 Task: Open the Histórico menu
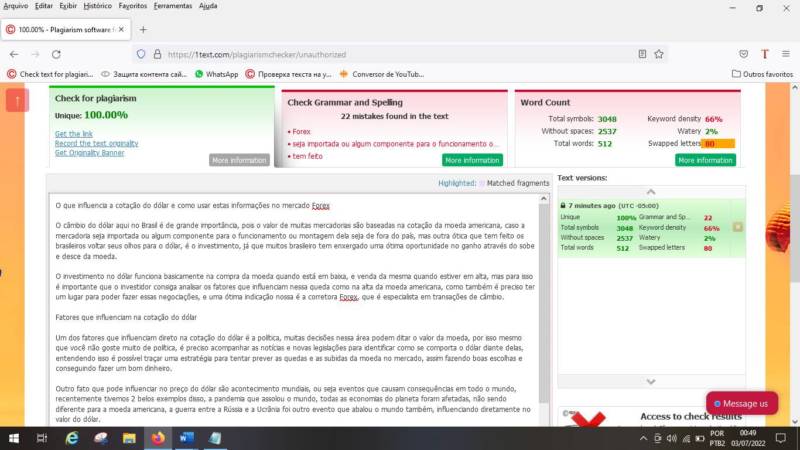coord(98,6)
